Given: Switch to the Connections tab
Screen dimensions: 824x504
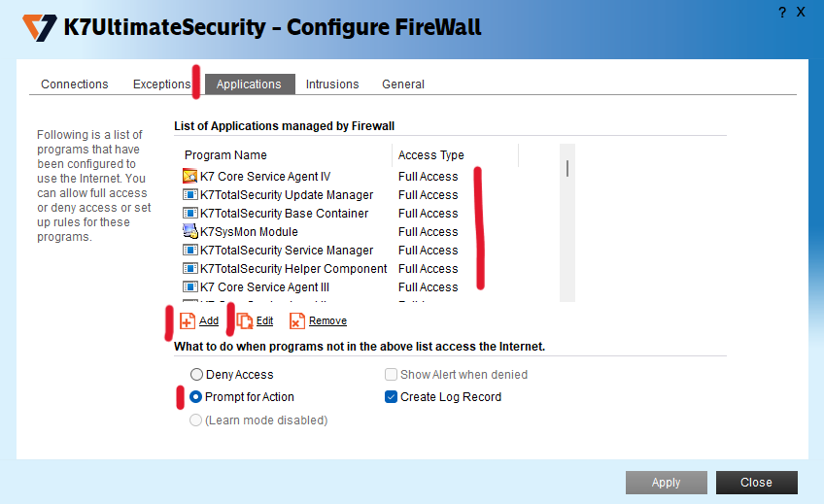Looking at the screenshot, I should (x=75, y=84).
